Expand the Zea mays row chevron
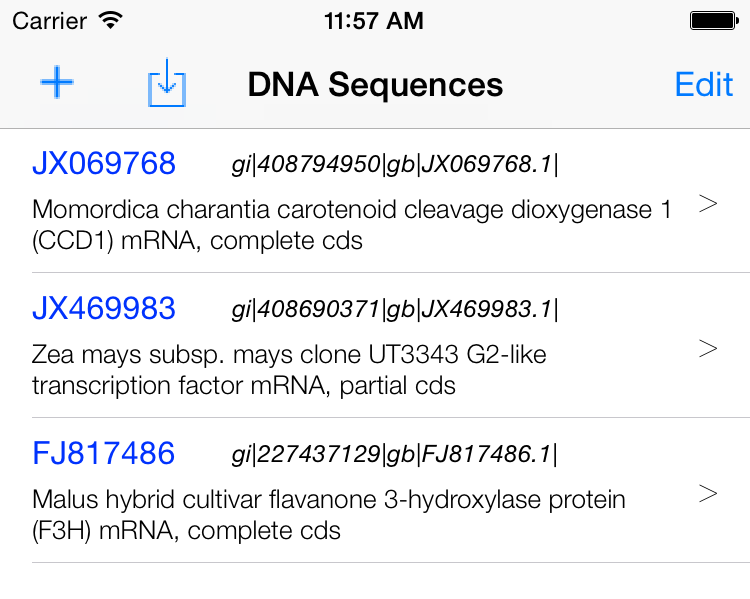 click(708, 349)
